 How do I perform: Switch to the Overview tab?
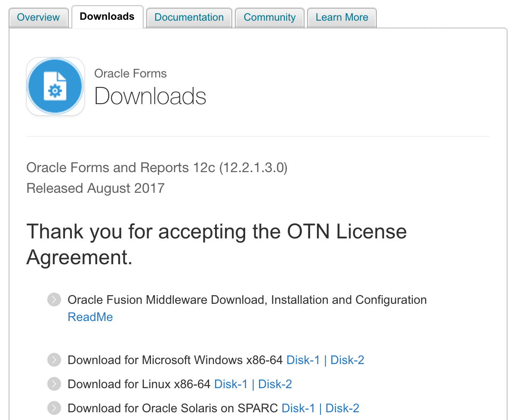coord(38,17)
